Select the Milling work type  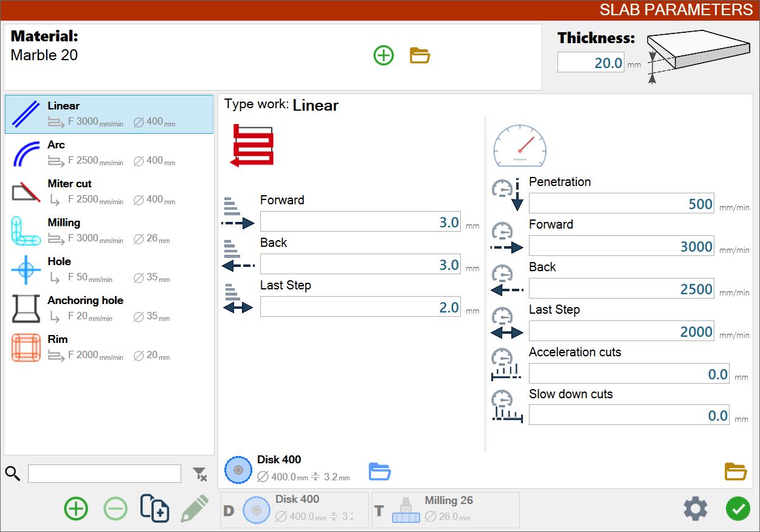(109, 231)
